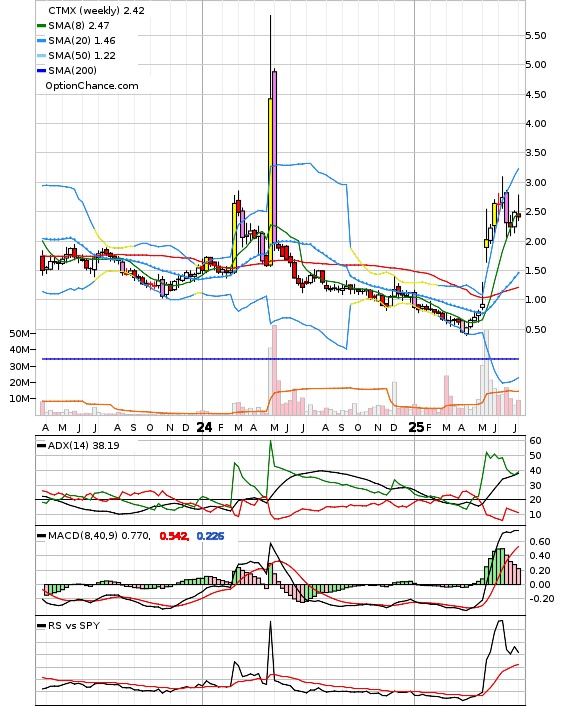The width and height of the screenshot is (566, 706).
Task: Select the ADX(14) 38.19 indicator label
Action: coord(83,445)
